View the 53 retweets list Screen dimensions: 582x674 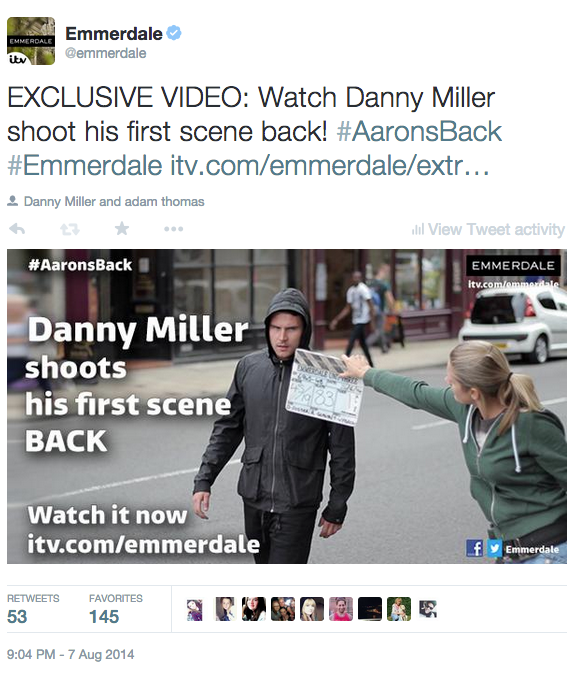click(x=33, y=609)
